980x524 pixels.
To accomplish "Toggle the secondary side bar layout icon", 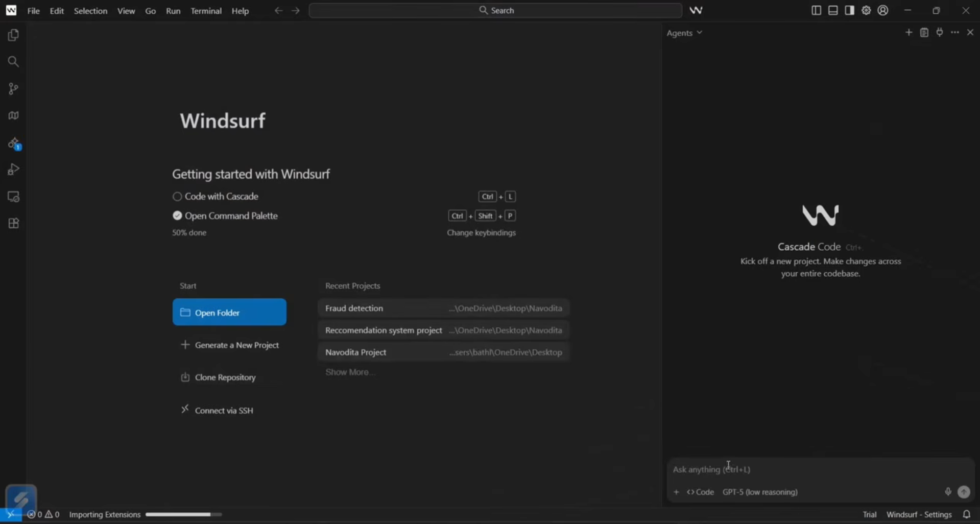I will [850, 10].
